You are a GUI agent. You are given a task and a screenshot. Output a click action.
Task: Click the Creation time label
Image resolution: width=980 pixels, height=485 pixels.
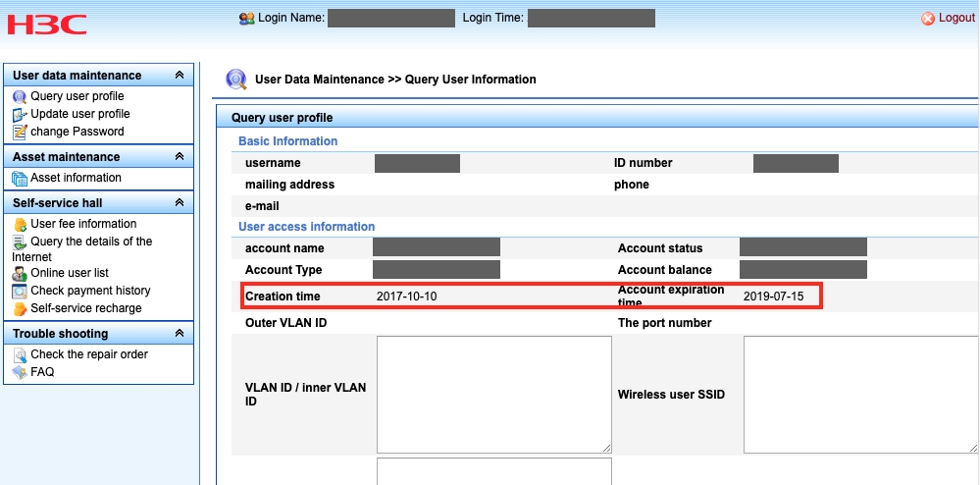(x=283, y=296)
